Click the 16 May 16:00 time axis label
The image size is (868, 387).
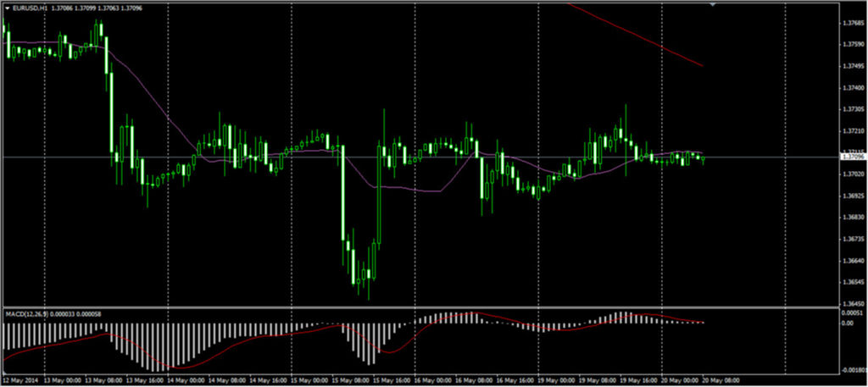coord(517,379)
